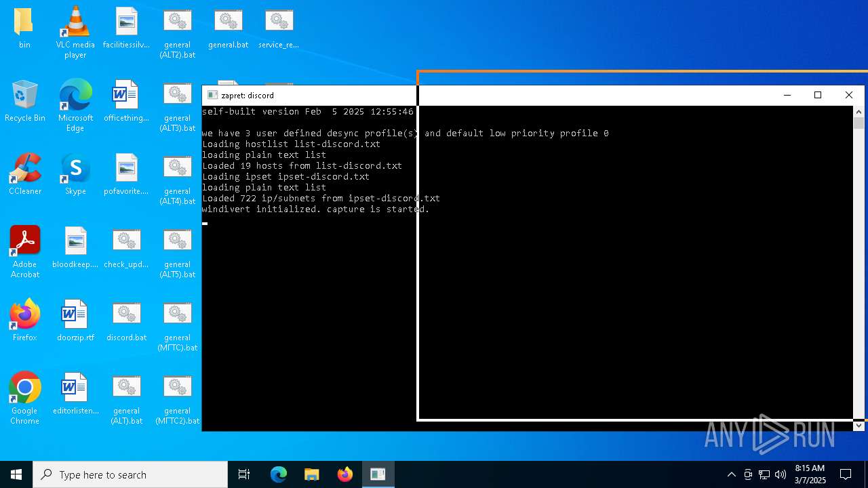The width and height of the screenshot is (868, 488).
Task: Open the Windows Start menu
Action: pos(16,474)
